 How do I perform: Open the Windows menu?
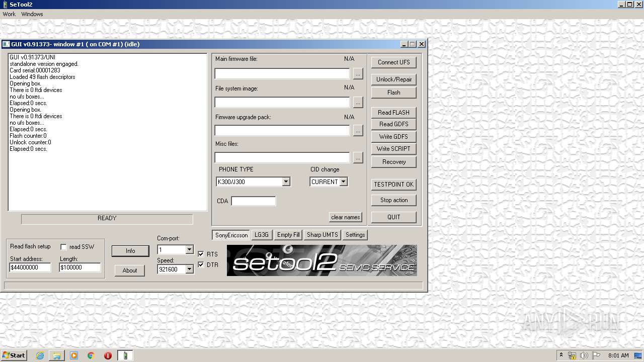[32, 14]
